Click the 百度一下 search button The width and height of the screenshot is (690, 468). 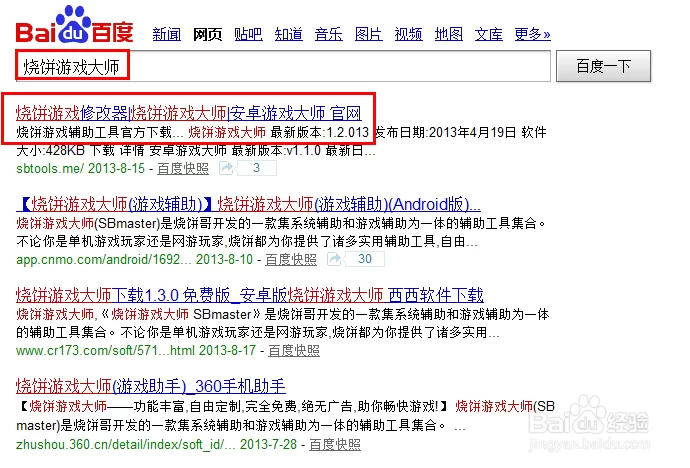(603, 66)
